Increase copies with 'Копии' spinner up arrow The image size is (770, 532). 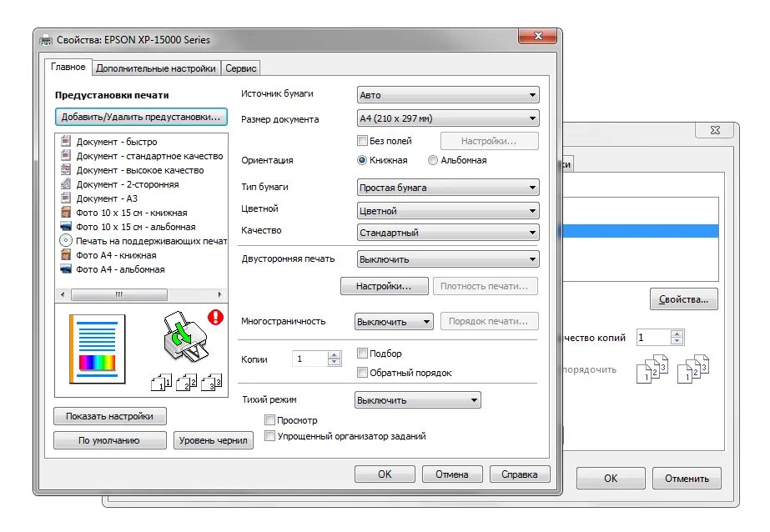[334, 355]
